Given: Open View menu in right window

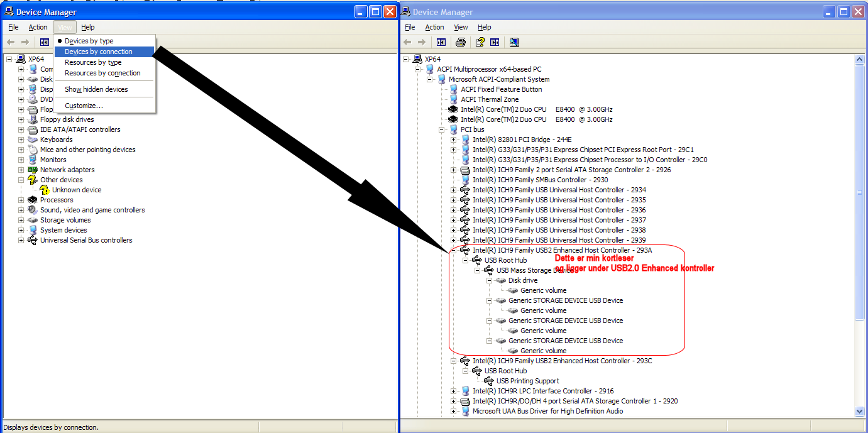Looking at the screenshot, I should 461,27.
